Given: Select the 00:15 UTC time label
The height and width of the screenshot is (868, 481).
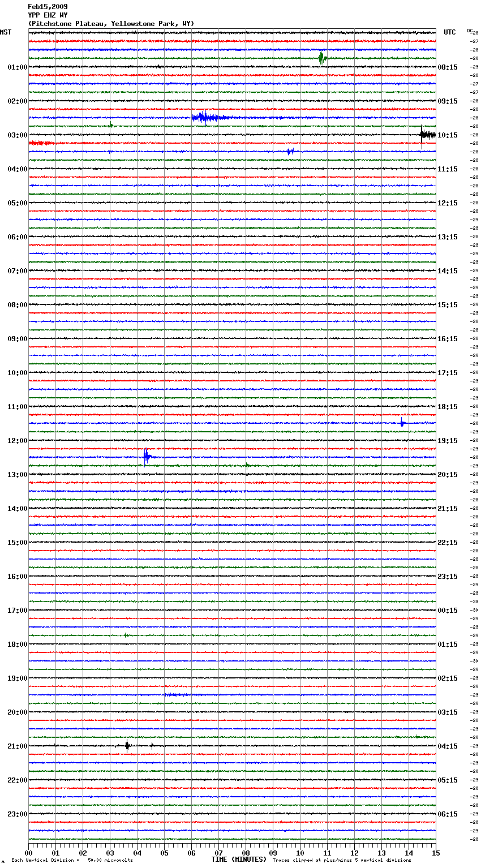Looking at the screenshot, I should pos(448,611).
